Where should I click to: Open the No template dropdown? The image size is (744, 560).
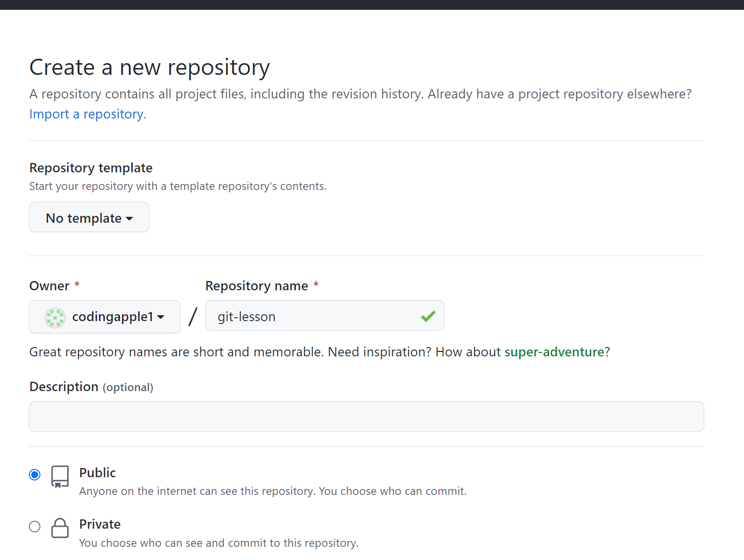tap(89, 217)
